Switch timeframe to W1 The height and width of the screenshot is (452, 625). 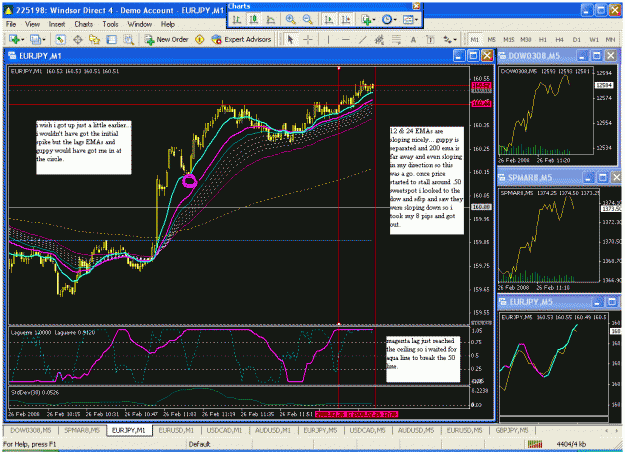point(594,39)
